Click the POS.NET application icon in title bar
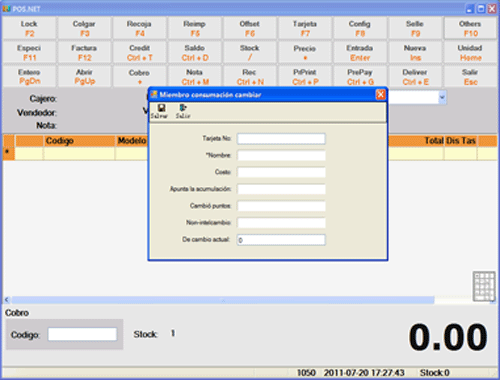This screenshot has height=380, width=500. pyautogui.click(x=6, y=9)
